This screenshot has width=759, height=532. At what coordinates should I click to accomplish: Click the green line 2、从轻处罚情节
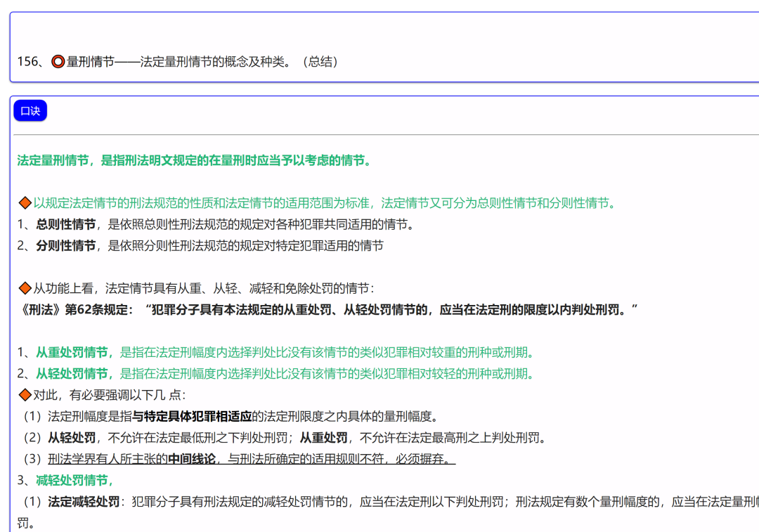click(277, 374)
